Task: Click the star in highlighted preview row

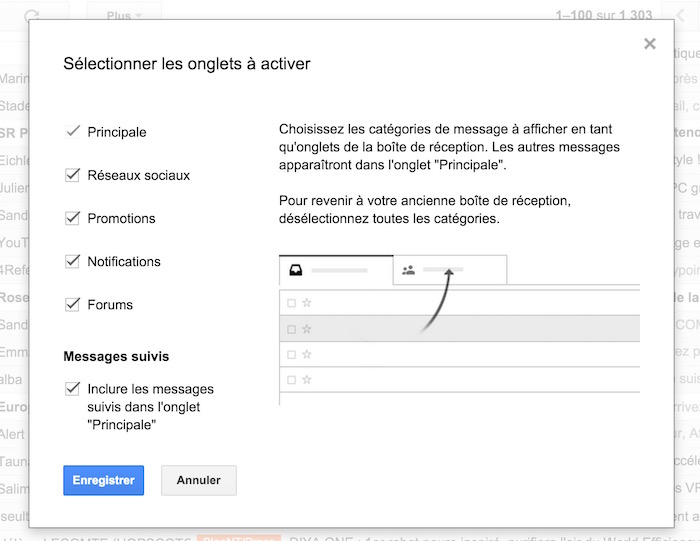Action: [x=307, y=329]
